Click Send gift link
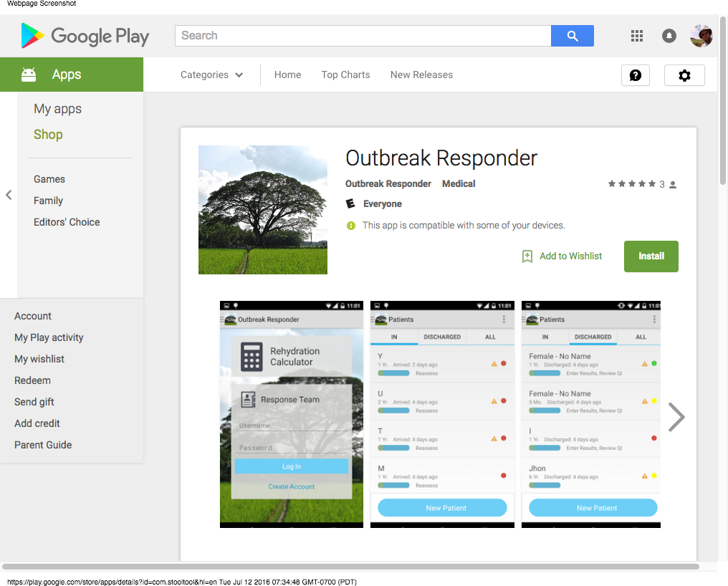Viewport: 728px width, 586px height. coord(34,402)
